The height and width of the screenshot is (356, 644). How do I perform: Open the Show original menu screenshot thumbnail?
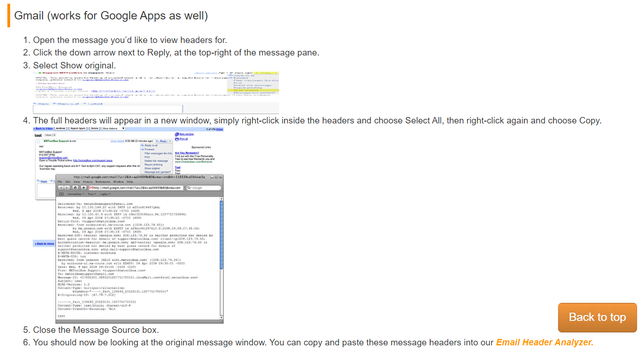coord(156,92)
